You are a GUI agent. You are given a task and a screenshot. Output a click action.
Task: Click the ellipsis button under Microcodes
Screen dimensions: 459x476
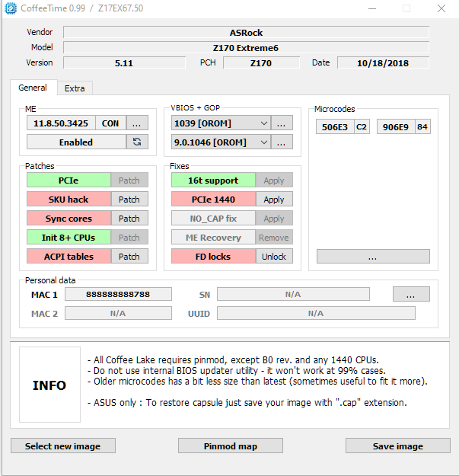(373, 257)
